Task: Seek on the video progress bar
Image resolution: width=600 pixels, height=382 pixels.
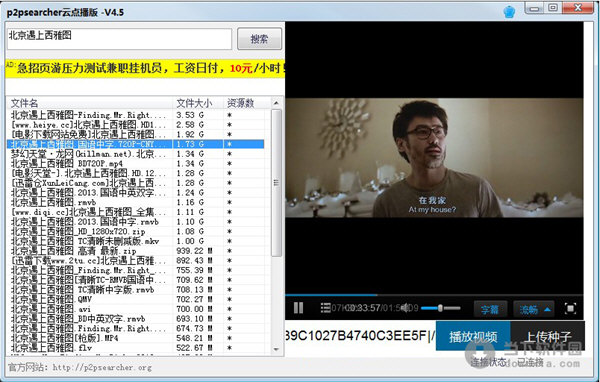Action: tap(434, 295)
